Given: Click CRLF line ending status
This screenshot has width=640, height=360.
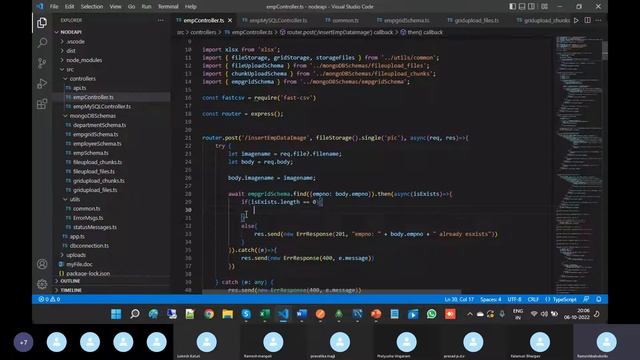Looking at the screenshot, I should (x=533, y=299).
